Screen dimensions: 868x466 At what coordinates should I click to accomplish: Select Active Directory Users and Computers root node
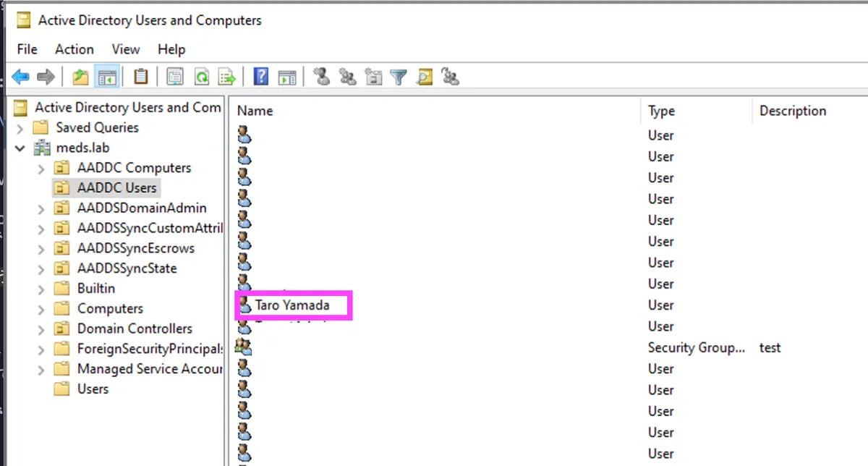click(x=128, y=107)
